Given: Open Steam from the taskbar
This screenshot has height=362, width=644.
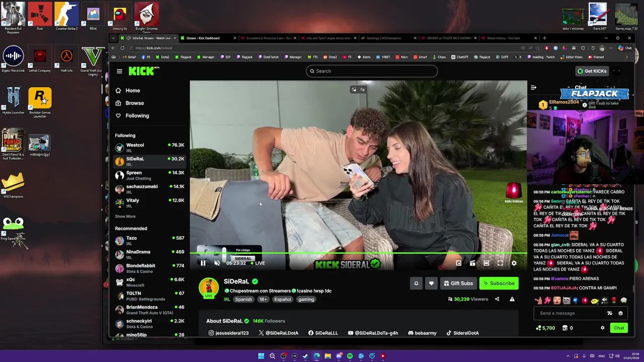Looking at the screenshot, I should click(305, 356).
